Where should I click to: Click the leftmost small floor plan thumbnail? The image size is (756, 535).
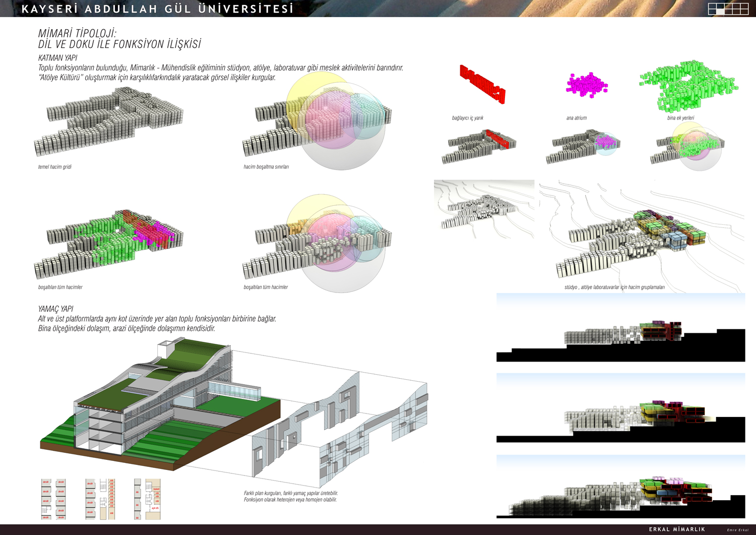(53, 499)
